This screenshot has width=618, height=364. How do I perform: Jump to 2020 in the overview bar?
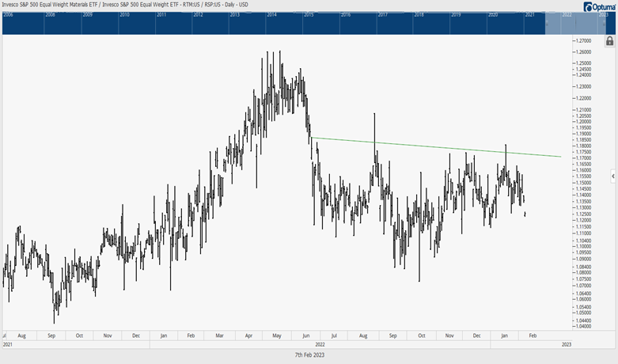493,15
